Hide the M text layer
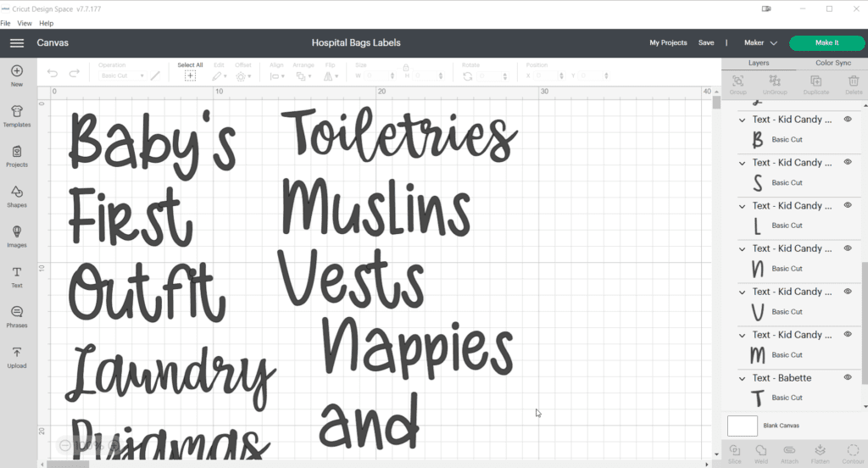 tap(848, 334)
